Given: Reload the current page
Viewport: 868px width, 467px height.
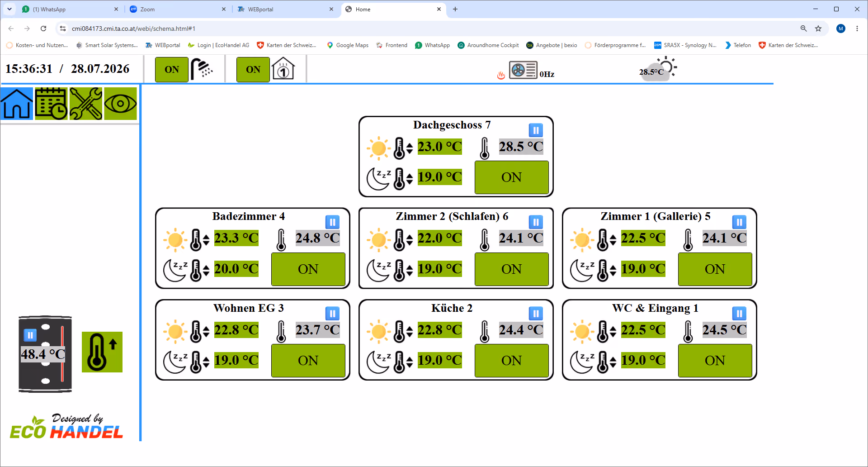Looking at the screenshot, I should (x=43, y=29).
